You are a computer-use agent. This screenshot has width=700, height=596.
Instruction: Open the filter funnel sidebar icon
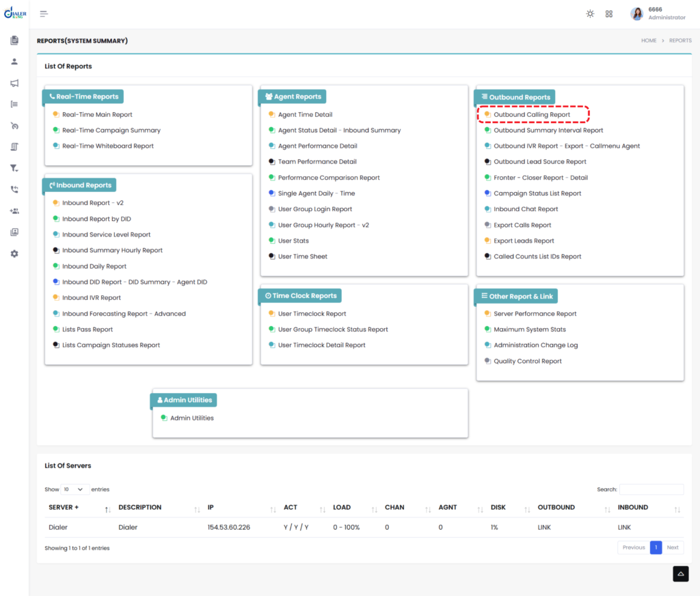click(14, 168)
